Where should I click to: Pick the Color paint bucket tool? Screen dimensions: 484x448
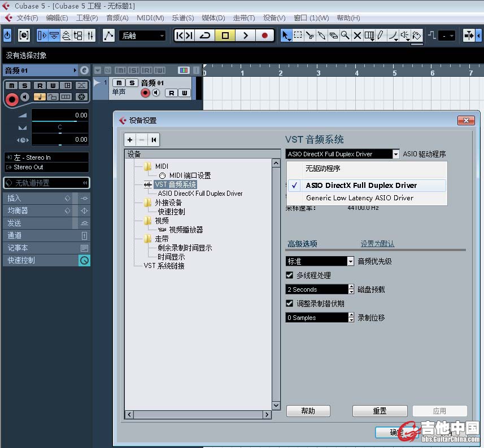pyautogui.click(x=417, y=36)
